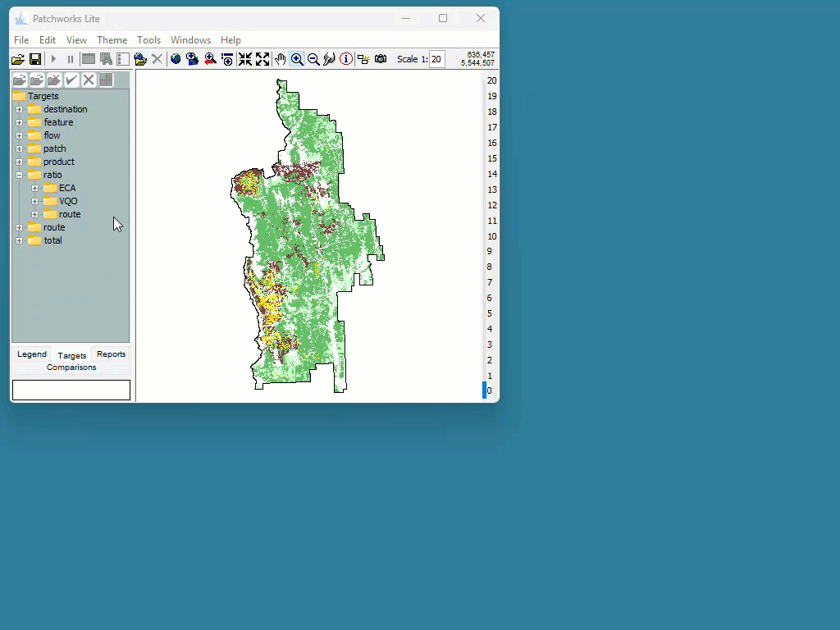Expand the route subfolder under ratio
The image size is (840, 630).
[x=34, y=214]
